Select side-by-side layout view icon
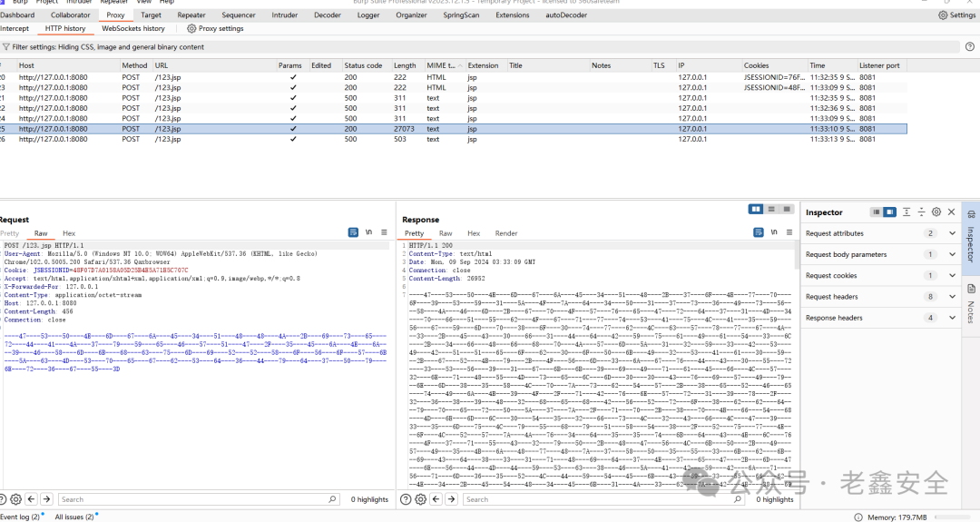The image size is (980, 522). [756, 209]
